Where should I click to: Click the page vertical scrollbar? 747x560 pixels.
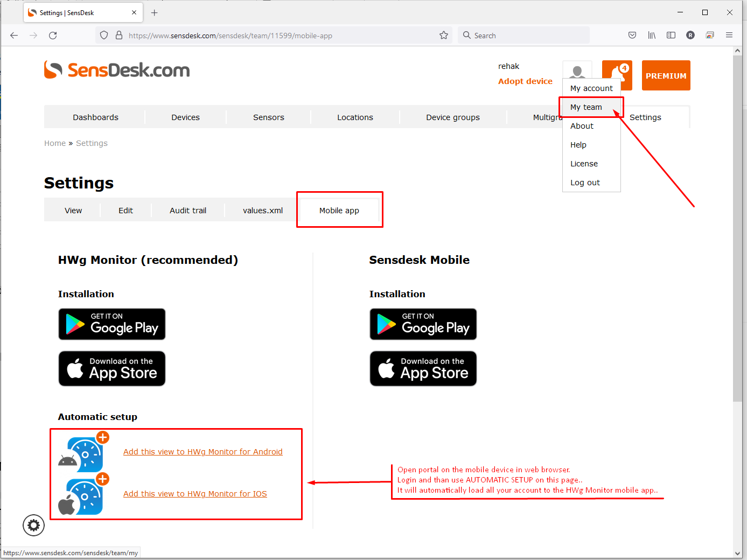[x=737, y=228]
